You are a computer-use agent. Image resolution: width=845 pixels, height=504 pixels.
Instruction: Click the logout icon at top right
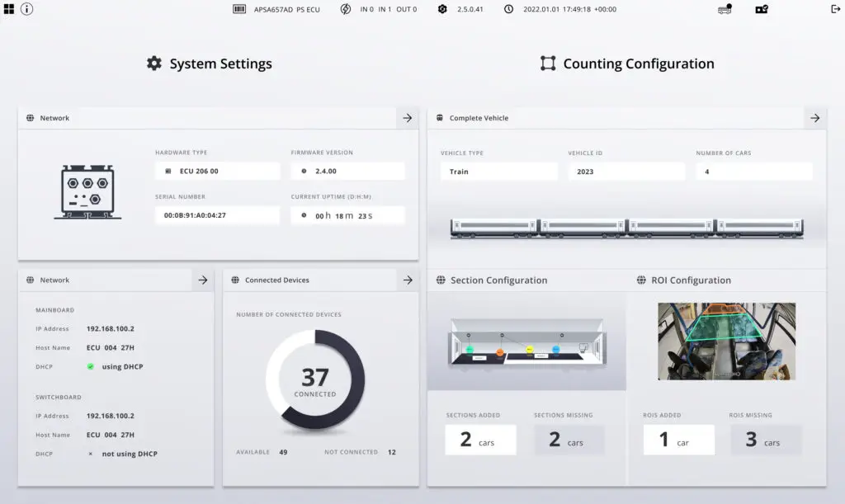coord(835,9)
